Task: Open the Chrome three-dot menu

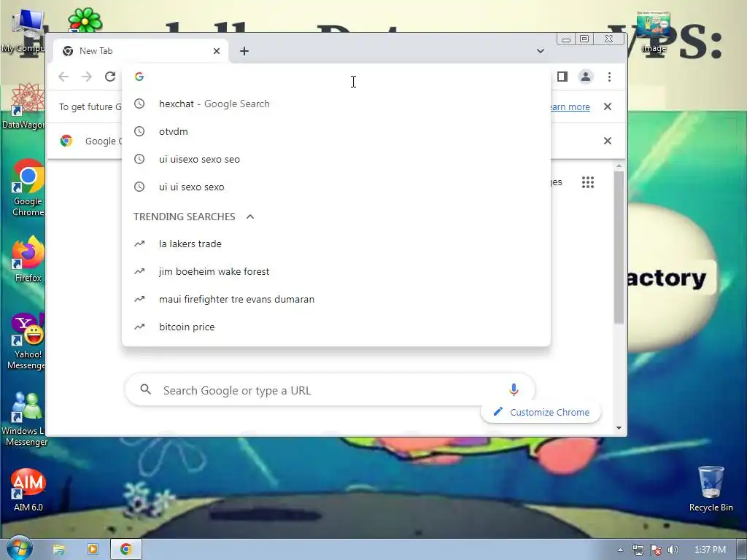Action: point(609,77)
